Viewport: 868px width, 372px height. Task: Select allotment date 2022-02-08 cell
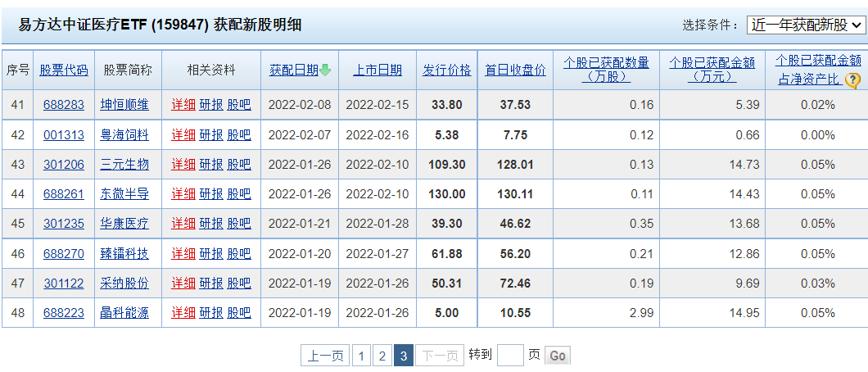pyautogui.click(x=300, y=105)
